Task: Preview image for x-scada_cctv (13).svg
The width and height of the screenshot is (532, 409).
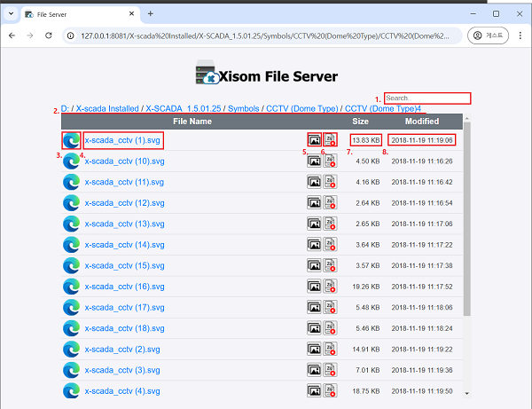Action: coord(314,224)
